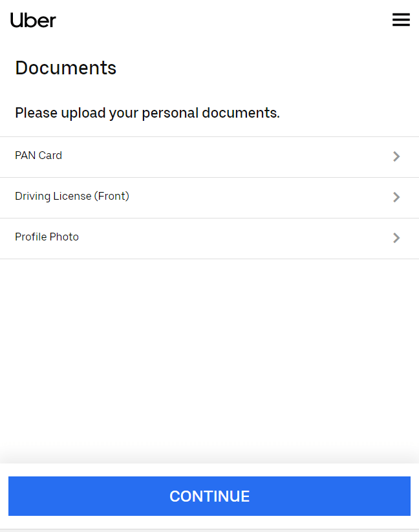419x532 pixels.
Task: Click the Uber logo
Action: [33, 20]
